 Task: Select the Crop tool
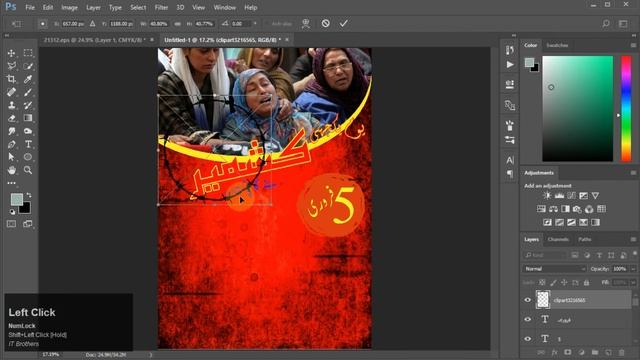pos(11,79)
